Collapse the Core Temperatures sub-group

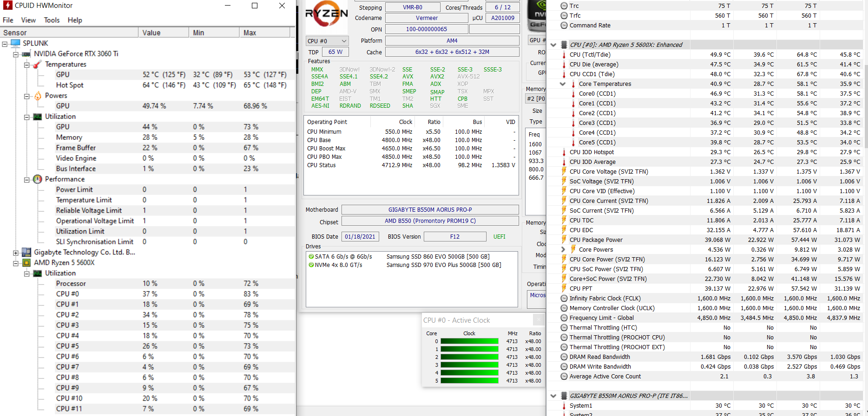(x=563, y=84)
